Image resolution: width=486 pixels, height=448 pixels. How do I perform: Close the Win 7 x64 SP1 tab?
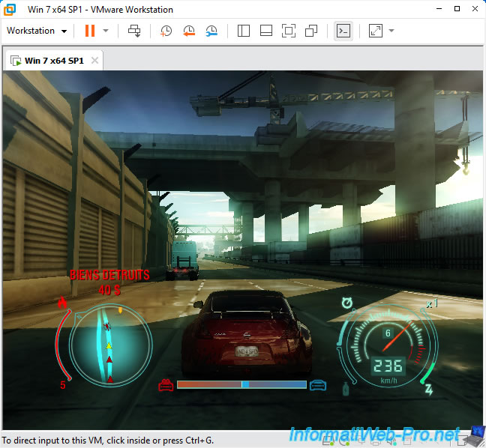tap(94, 61)
